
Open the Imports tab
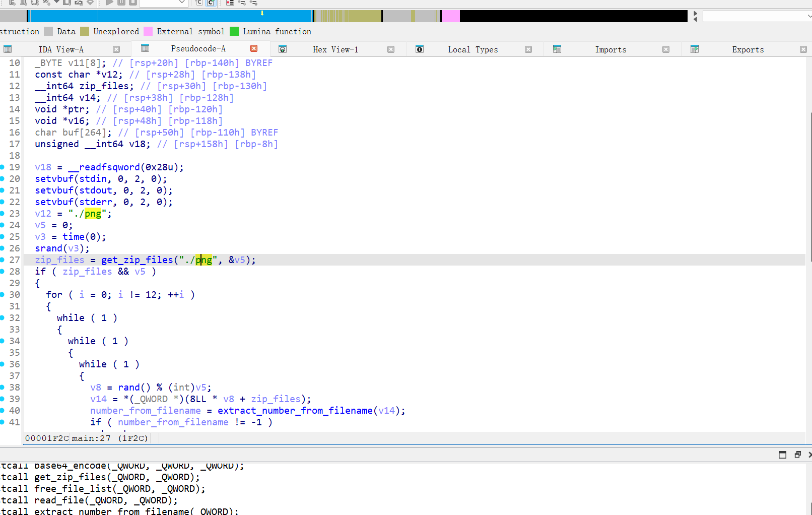pyautogui.click(x=611, y=49)
